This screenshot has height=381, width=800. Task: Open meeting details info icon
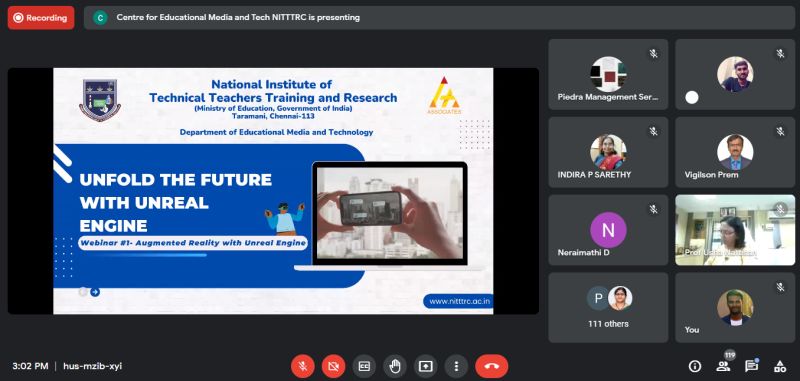pos(694,366)
